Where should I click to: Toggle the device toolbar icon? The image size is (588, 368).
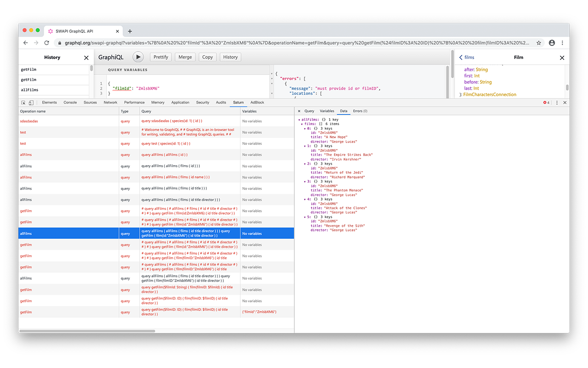click(x=31, y=103)
